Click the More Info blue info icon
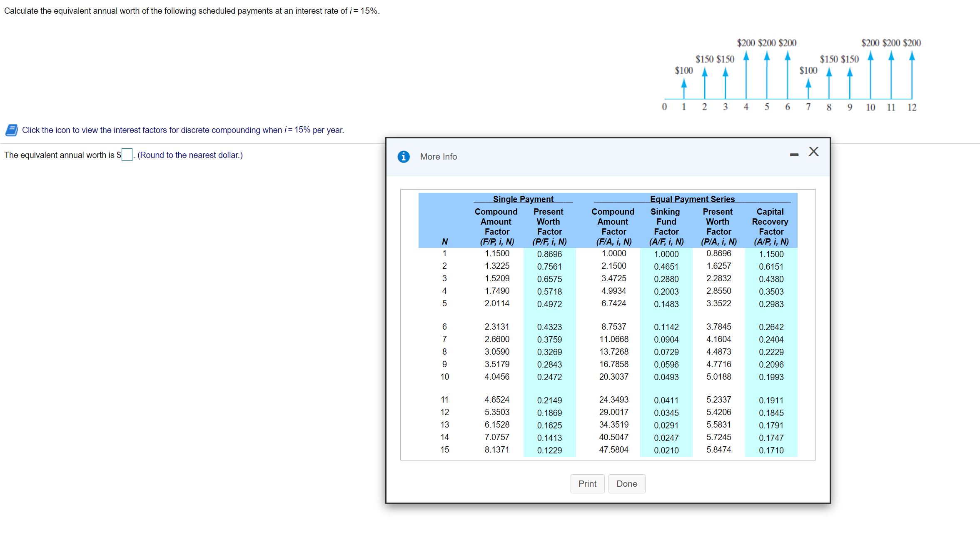The image size is (980, 538). click(403, 157)
